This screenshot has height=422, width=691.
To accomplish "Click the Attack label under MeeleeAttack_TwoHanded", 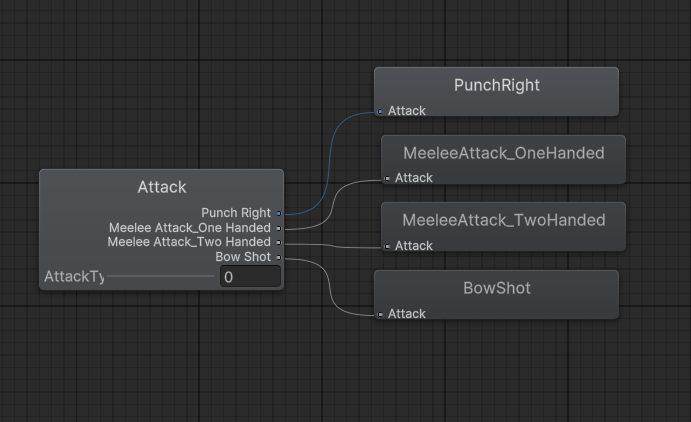I will tap(414, 245).
